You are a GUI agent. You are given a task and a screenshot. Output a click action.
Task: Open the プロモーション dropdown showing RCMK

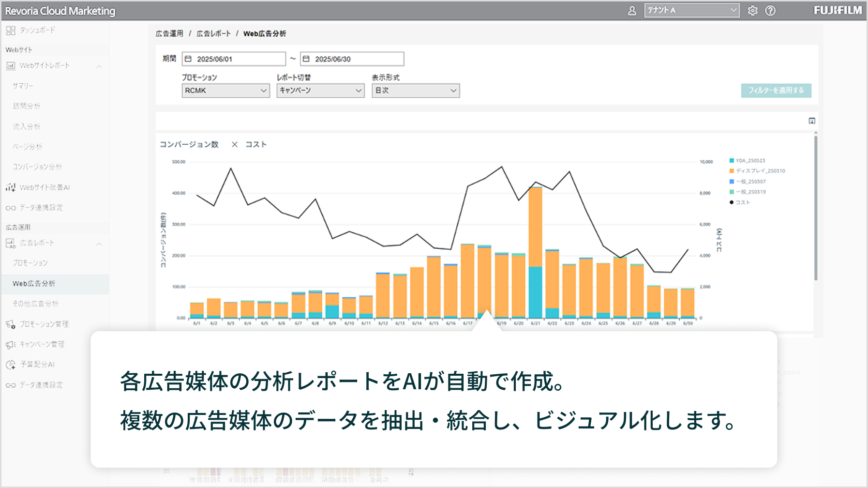(x=225, y=91)
